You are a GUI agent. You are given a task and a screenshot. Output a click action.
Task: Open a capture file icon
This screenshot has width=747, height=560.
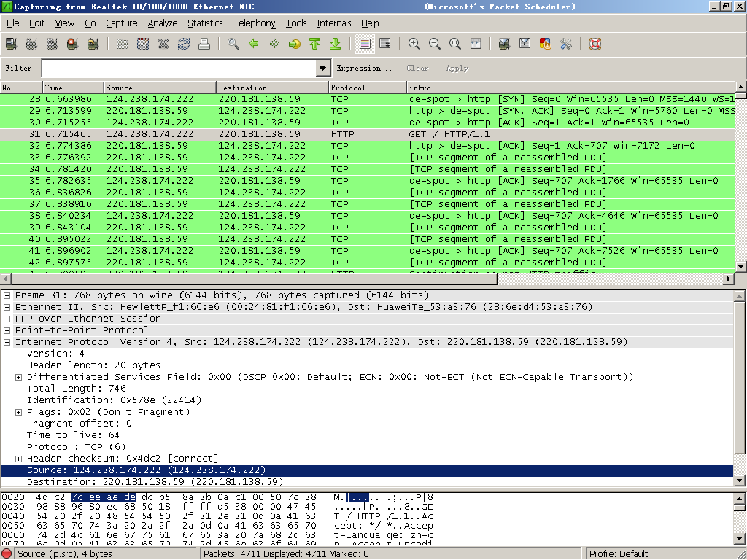point(123,44)
